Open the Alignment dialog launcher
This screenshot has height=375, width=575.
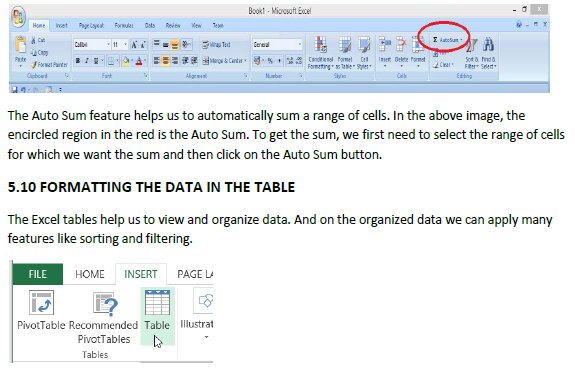(246, 76)
